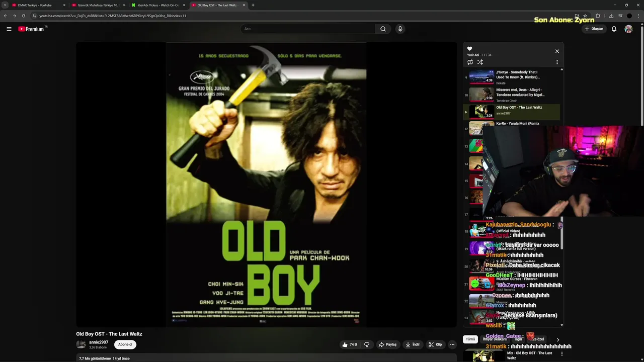Expand the video description view count
This screenshot has height=362, width=644.
click(x=104, y=358)
